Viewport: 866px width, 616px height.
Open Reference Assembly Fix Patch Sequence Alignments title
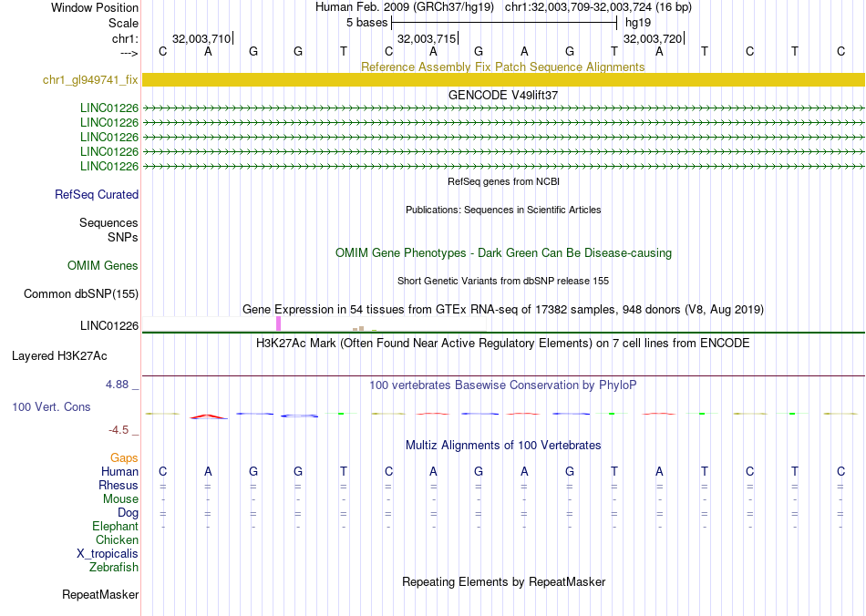tap(503, 67)
